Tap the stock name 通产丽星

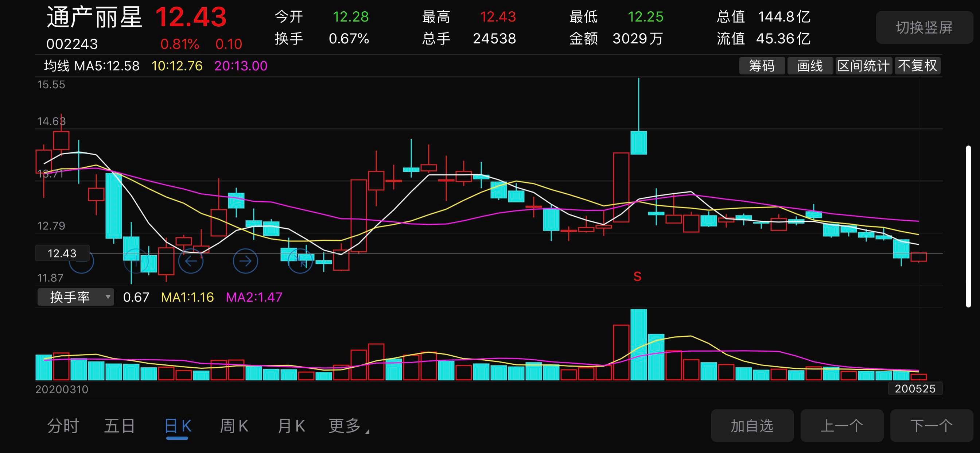tap(94, 17)
